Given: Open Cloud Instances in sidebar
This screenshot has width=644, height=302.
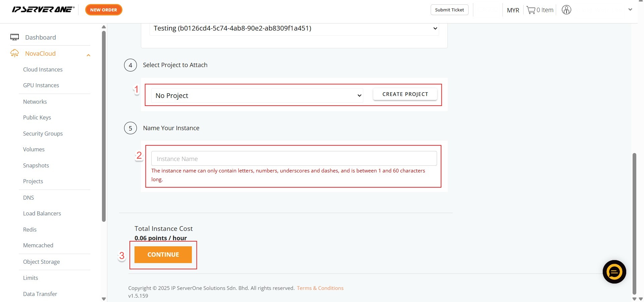Looking at the screenshot, I should 43,69.
